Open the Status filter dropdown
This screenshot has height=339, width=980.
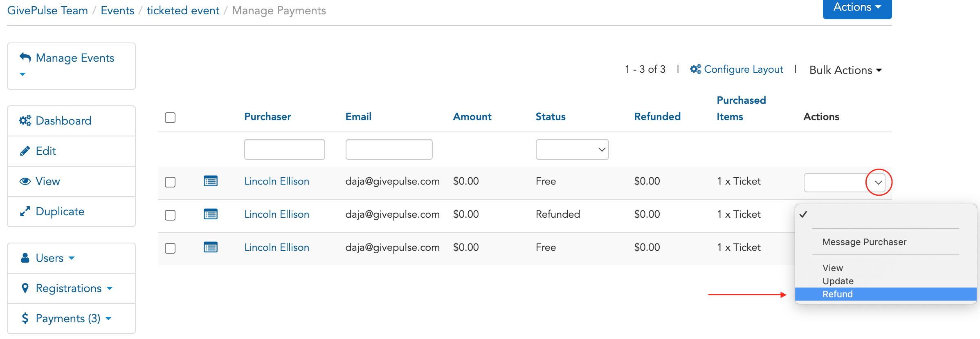point(572,149)
